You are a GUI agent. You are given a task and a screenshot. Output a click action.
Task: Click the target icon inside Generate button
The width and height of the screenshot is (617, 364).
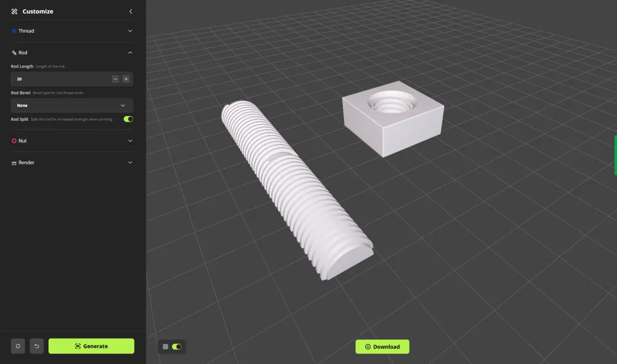coord(77,346)
